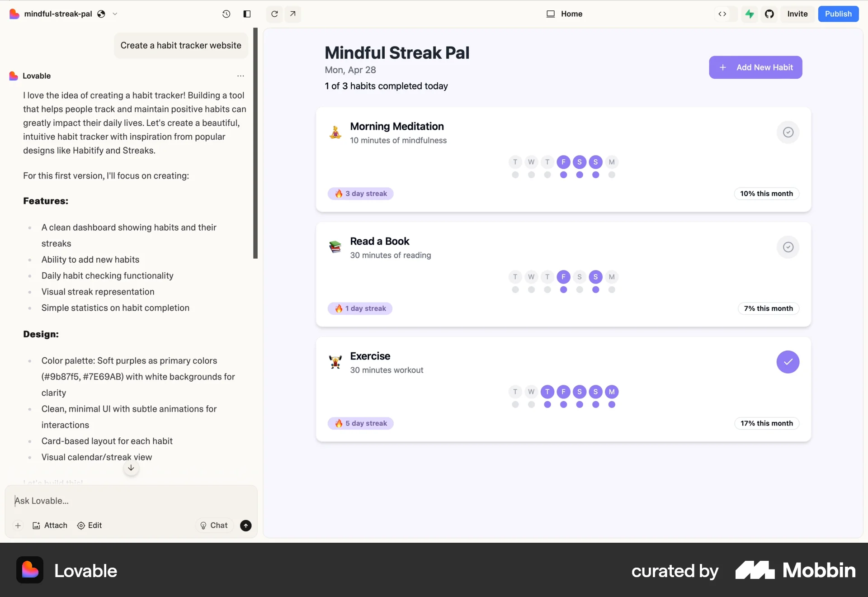The image size is (868, 597).
Task: Send the message with the arrow icon
Action: tap(245, 525)
